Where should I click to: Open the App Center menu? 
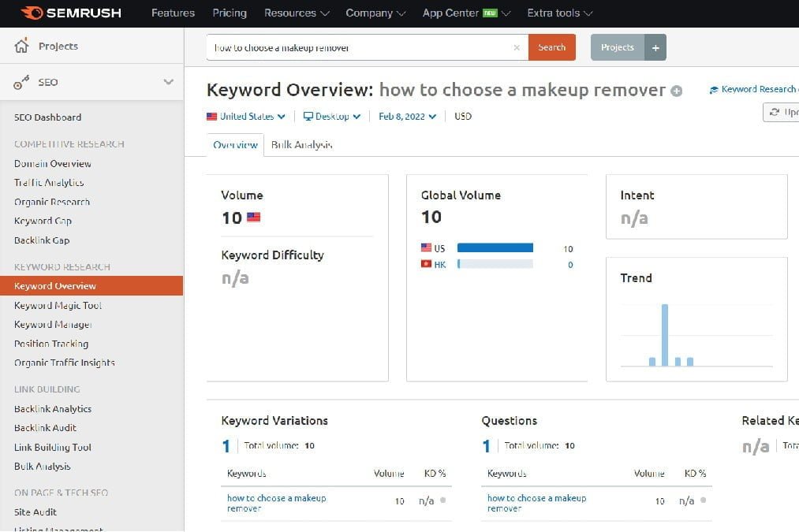[x=450, y=13]
